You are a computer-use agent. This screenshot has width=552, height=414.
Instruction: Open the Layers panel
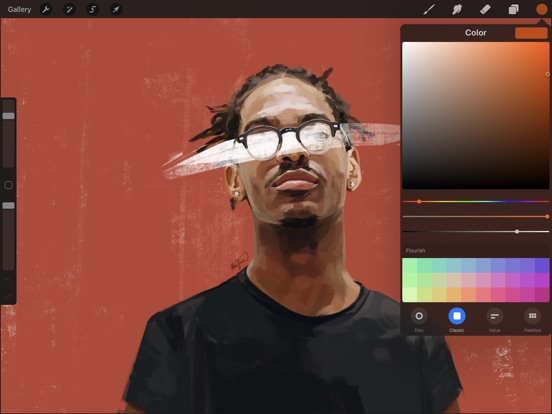pos(513,10)
